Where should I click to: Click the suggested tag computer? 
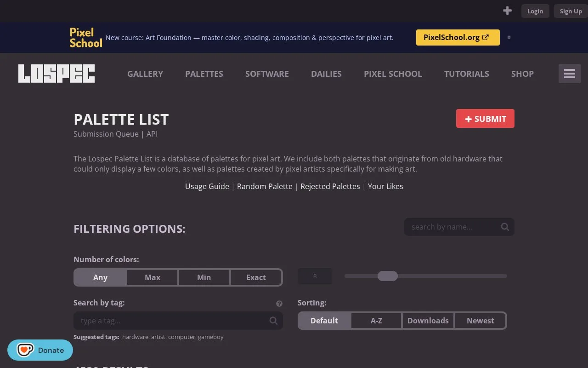pos(181,337)
